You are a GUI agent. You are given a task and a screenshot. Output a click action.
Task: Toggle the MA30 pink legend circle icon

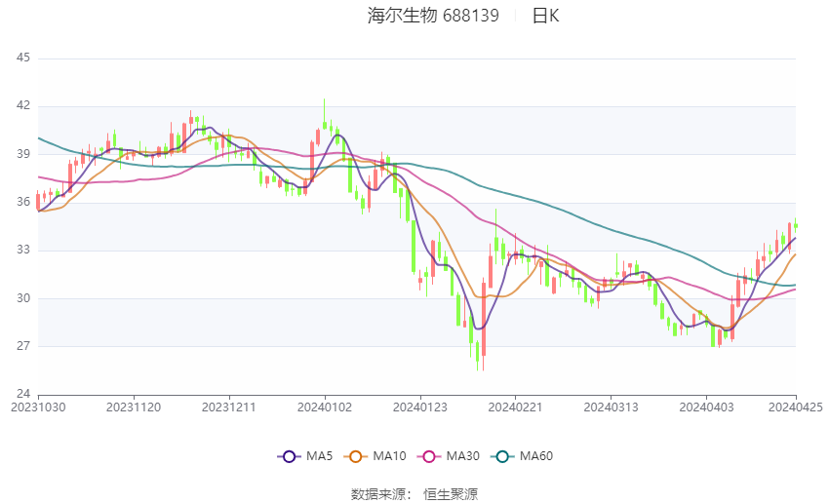429,456
